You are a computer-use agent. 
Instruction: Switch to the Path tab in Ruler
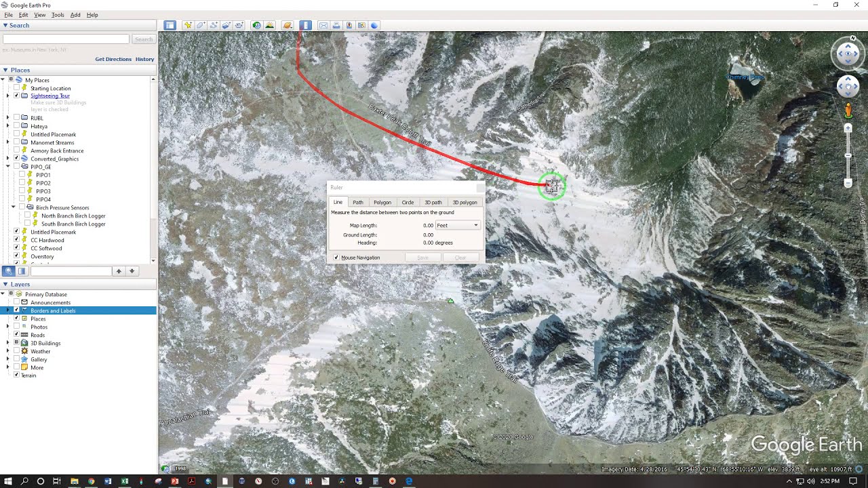(x=358, y=202)
